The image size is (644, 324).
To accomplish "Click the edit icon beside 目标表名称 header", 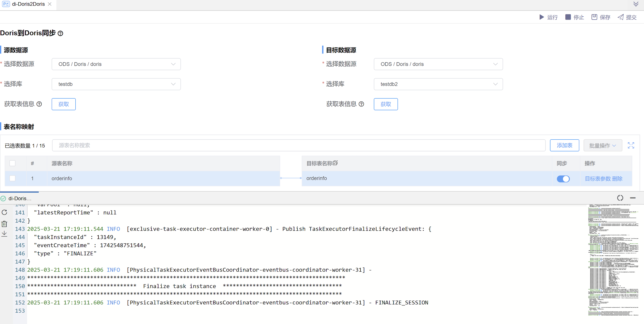I will click(x=335, y=163).
